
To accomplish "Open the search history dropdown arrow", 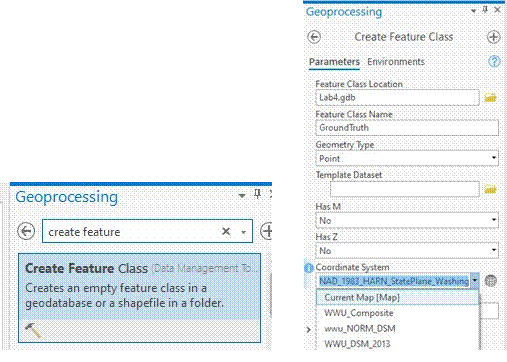I will pyautogui.click(x=244, y=232).
